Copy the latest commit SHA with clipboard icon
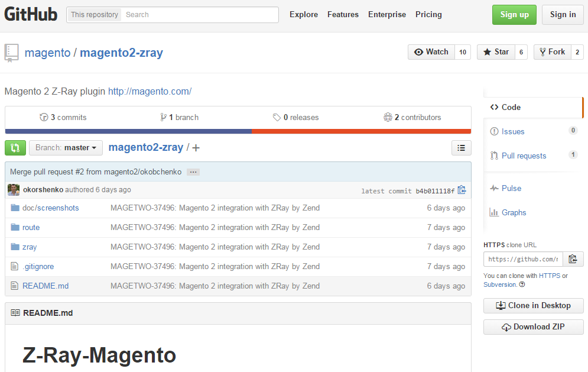The image size is (588, 372). 462,190
